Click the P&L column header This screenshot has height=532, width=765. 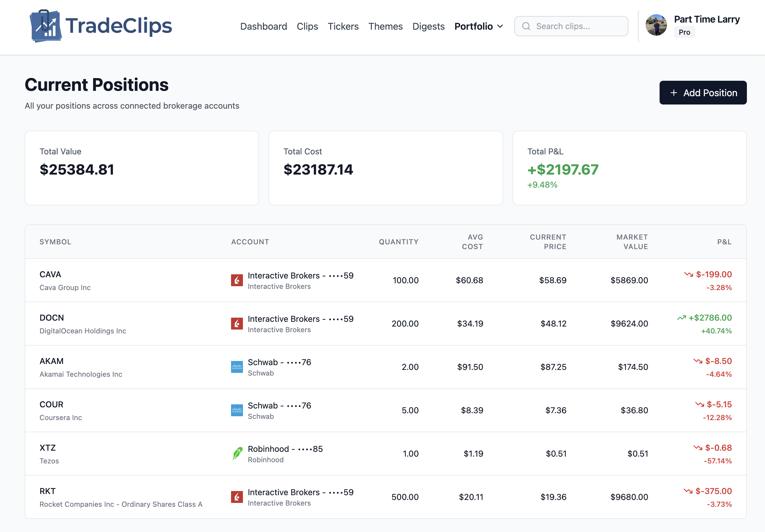724,242
